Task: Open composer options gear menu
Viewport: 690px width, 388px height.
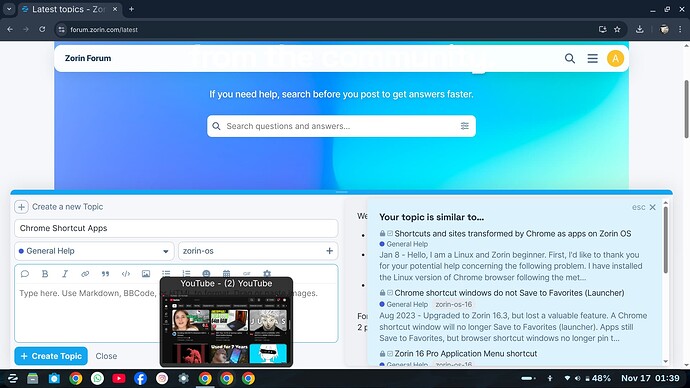Action: coord(267,273)
